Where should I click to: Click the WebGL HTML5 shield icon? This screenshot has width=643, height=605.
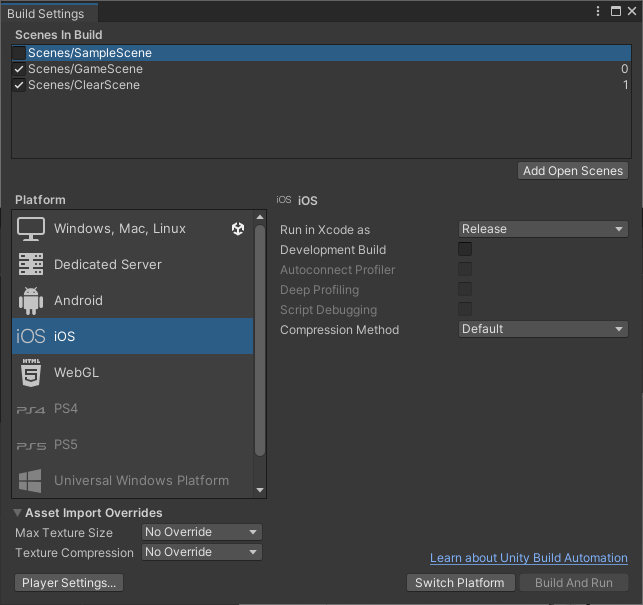coord(31,372)
